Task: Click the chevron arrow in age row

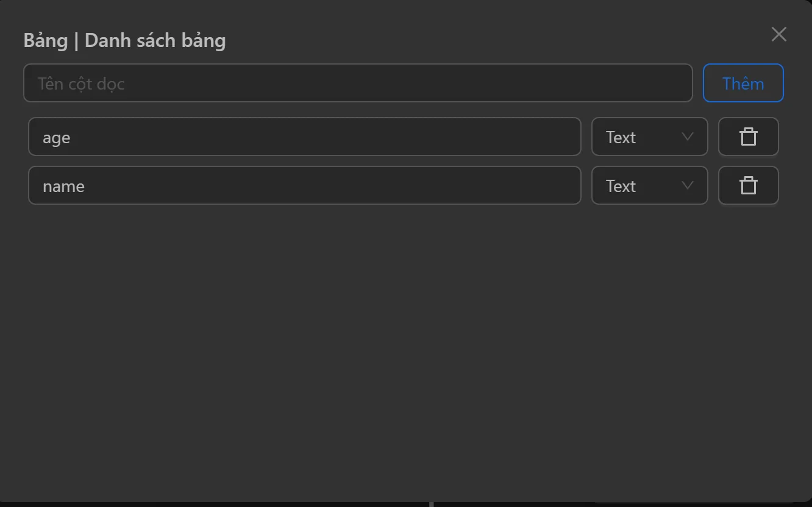Action: (x=687, y=137)
